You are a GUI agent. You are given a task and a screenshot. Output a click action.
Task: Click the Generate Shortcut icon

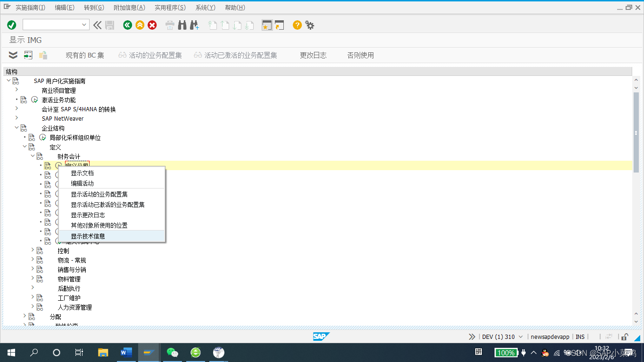pyautogui.click(x=280, y=25)
